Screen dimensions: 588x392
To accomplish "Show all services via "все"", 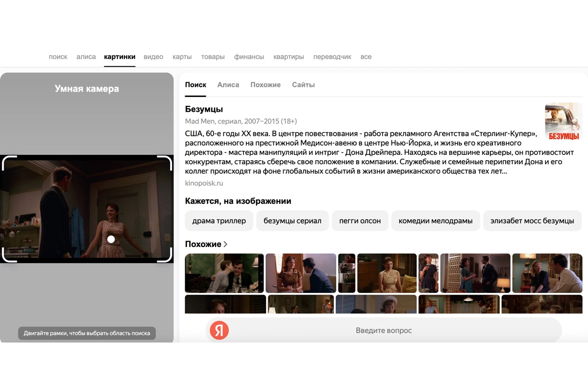I will tap(366, 57).
